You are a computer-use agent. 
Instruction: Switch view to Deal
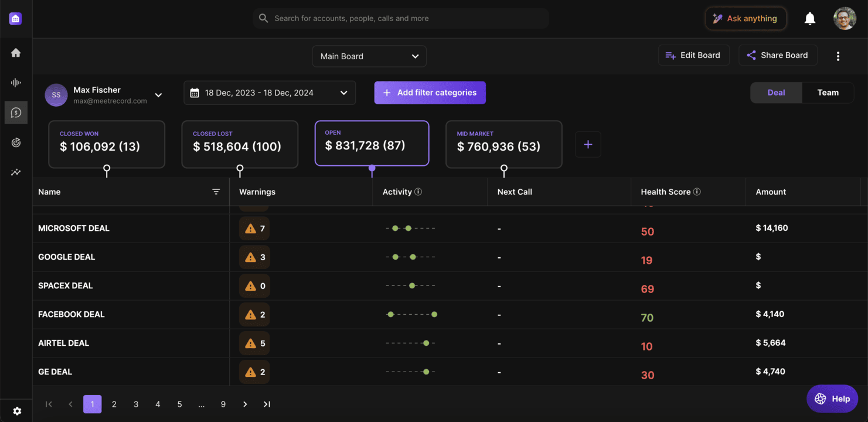[776, 93]
